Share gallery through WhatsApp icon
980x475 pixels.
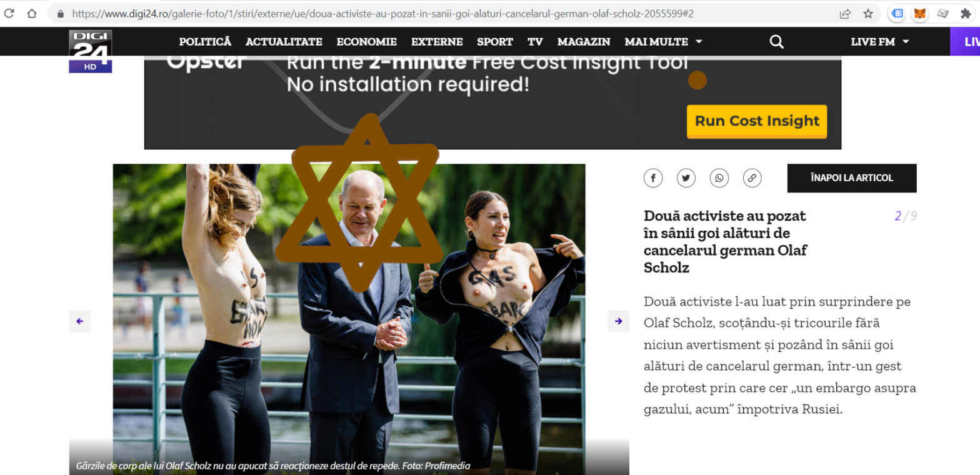(x=719, y=178)
